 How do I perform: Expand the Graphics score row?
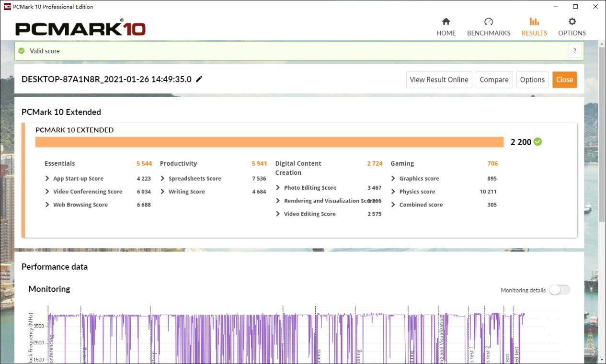click(393, 179)
